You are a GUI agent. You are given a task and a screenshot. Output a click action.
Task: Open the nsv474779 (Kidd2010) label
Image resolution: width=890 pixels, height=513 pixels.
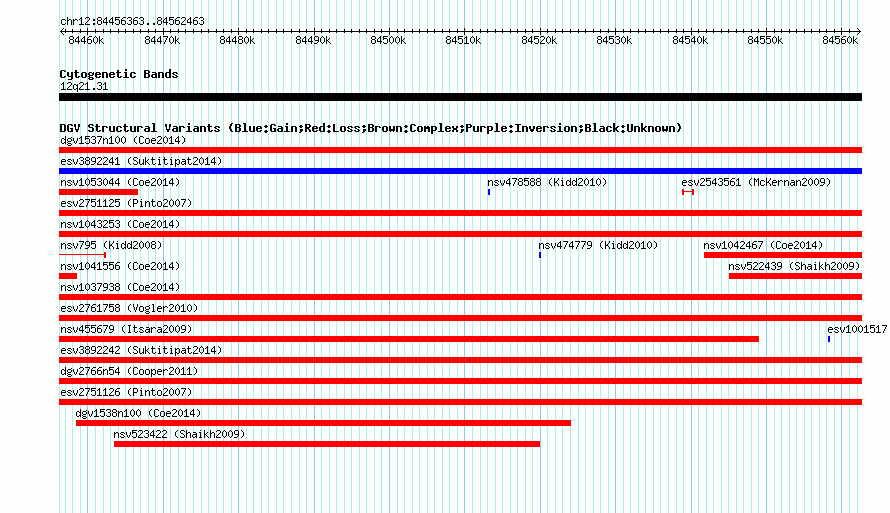(x=598, y=245)
